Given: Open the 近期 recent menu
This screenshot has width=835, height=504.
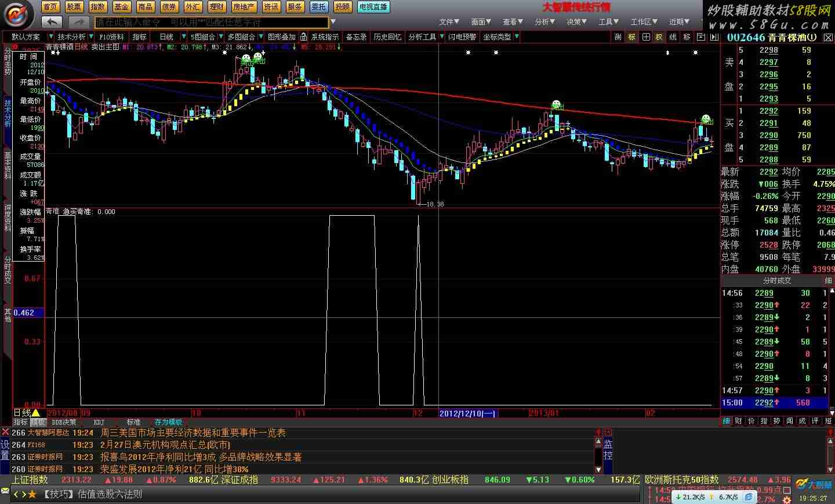Looking at the screenshot, I should coord(679,22).
